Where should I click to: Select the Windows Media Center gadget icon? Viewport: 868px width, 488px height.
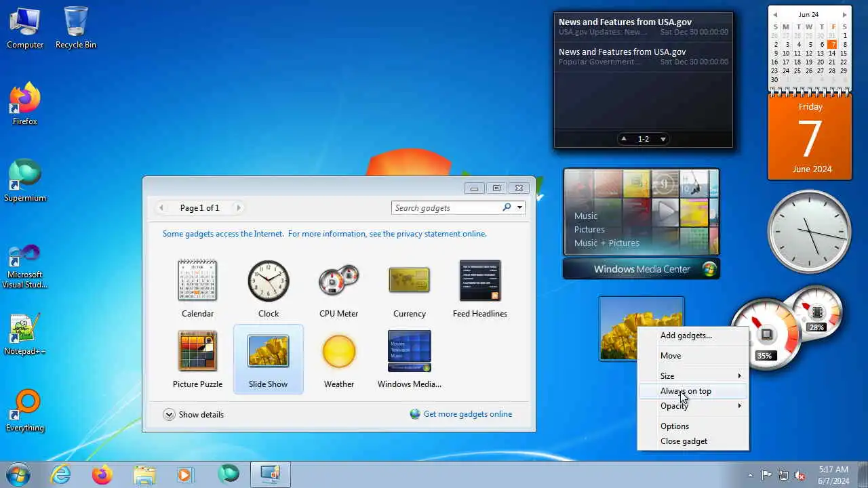point(409,351)
